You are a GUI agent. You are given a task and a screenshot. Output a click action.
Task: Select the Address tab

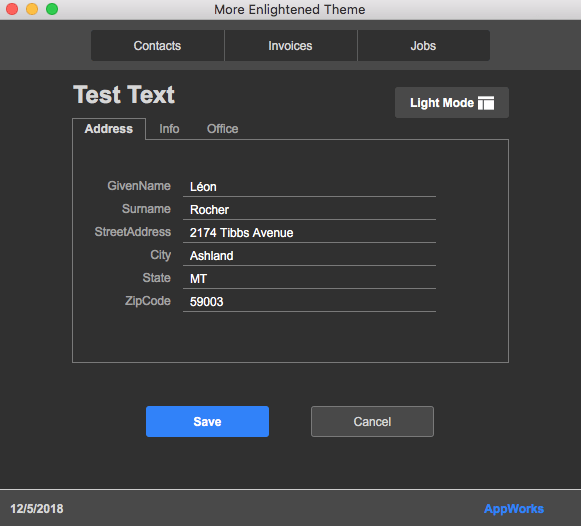point(109,129)
